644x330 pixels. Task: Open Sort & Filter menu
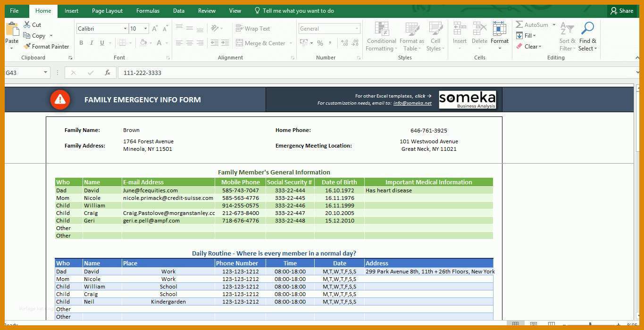point(568,36)
